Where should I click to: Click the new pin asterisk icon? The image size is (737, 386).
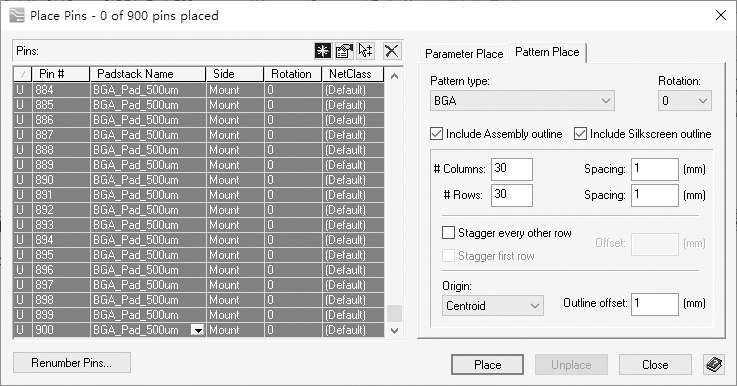(323, 51)
